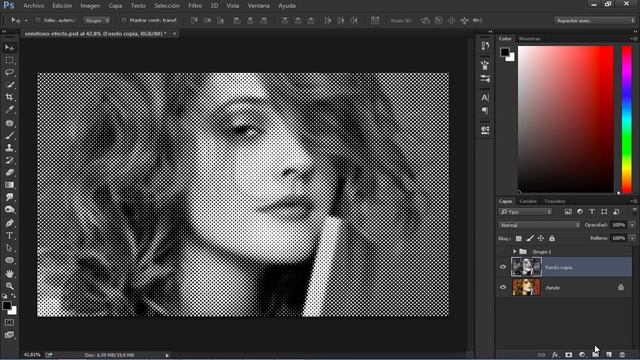Select the Gradient tool

click(x=9, y=185)
